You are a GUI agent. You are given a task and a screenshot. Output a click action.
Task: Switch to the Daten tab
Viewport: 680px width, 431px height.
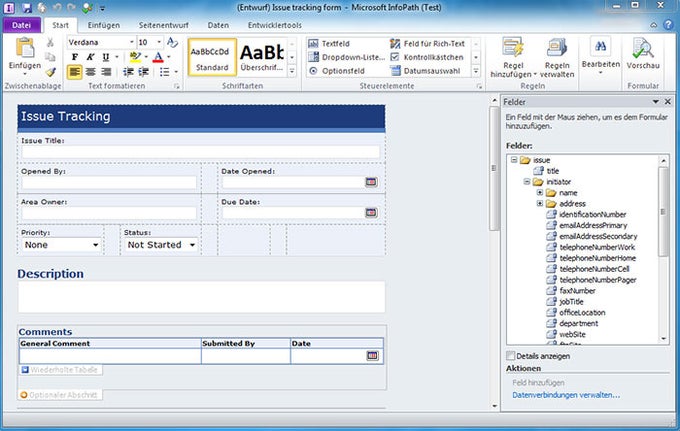click(x=218, y=25)
